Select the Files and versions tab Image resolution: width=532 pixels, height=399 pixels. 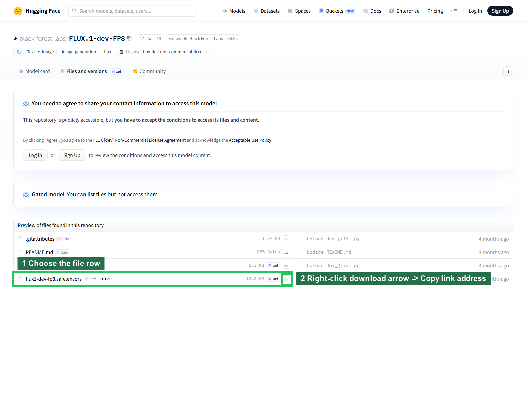pyautogui.click(x=91, y=71)
